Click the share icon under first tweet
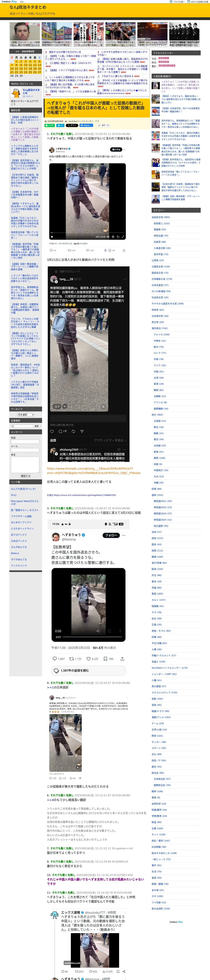The height and width of the screenshot is (980, 210). [123, 250]
